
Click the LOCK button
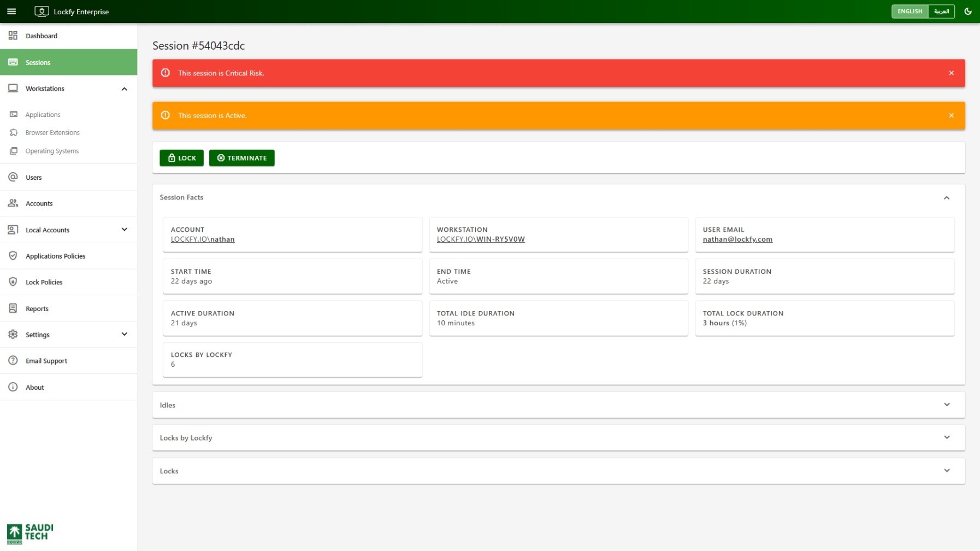pos(181,158)
